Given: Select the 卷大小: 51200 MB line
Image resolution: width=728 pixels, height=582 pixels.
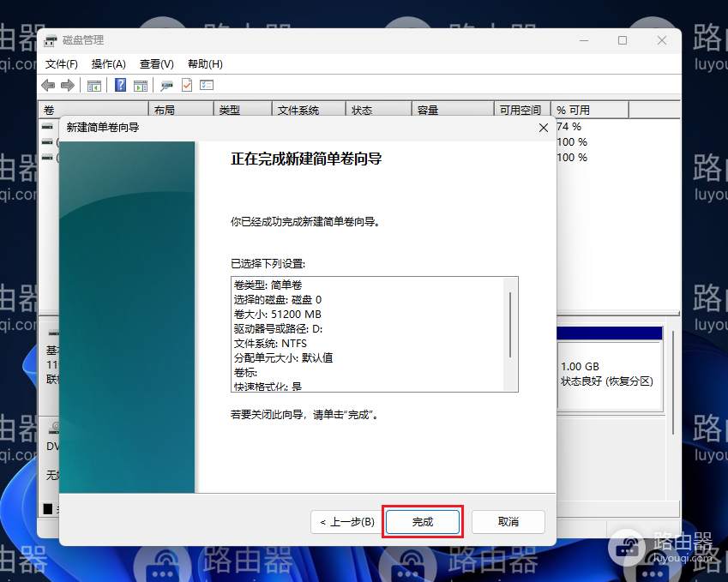Looking at the screenshot, I should point(278,315).
